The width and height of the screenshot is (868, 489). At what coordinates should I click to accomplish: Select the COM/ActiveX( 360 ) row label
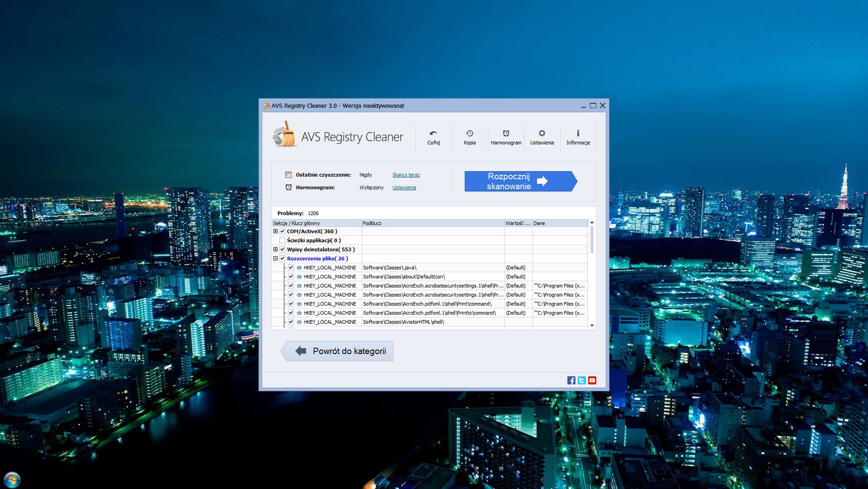coord(312,231)
